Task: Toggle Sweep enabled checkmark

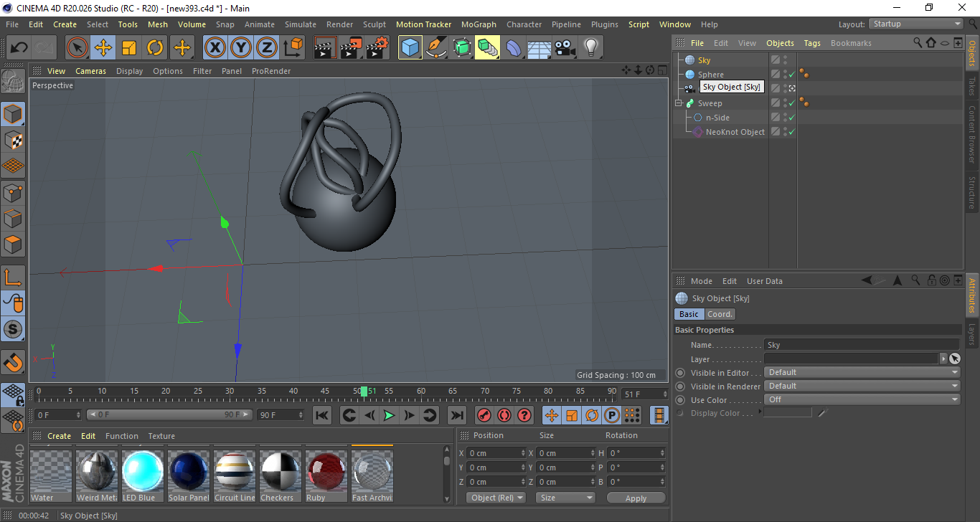Action: click(x=792, y=103)
